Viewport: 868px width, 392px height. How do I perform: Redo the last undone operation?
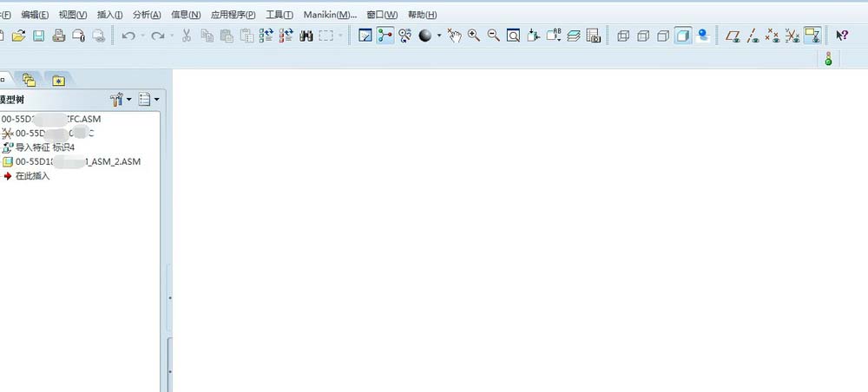tap(158, 36)
